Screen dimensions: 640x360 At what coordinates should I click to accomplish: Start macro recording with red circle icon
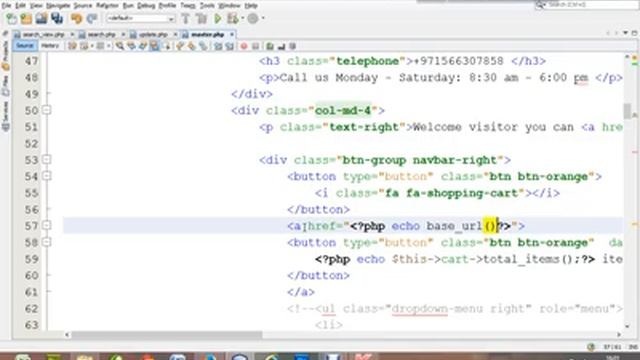tap(244, 46)
